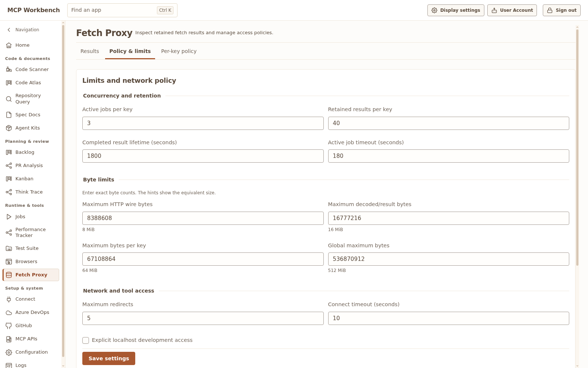Click the Active job timeout field
This screenshot has height=368, width=588.
[448, 156]
